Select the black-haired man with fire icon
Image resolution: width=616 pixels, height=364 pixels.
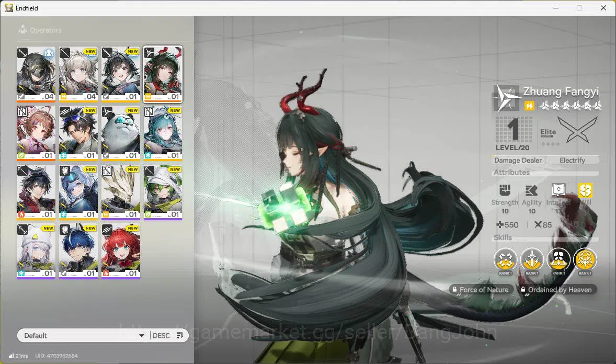click(36, 192)
